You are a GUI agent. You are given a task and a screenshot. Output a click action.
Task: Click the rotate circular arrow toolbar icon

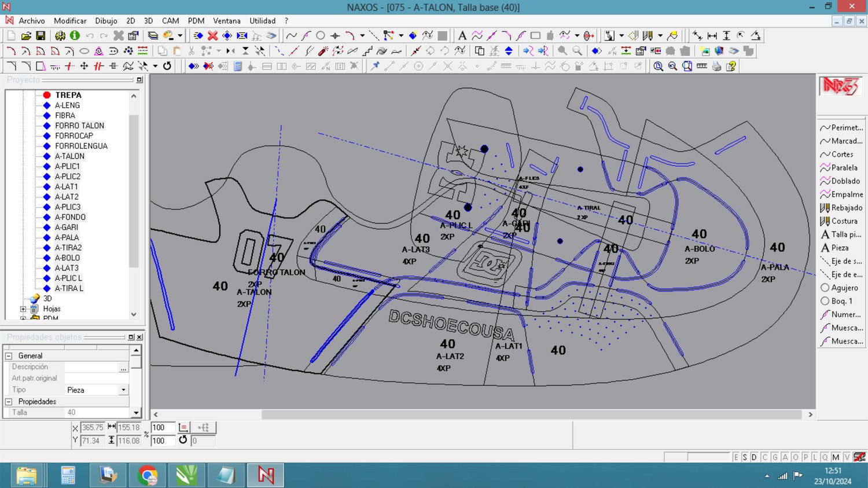[x=167, y=66]
